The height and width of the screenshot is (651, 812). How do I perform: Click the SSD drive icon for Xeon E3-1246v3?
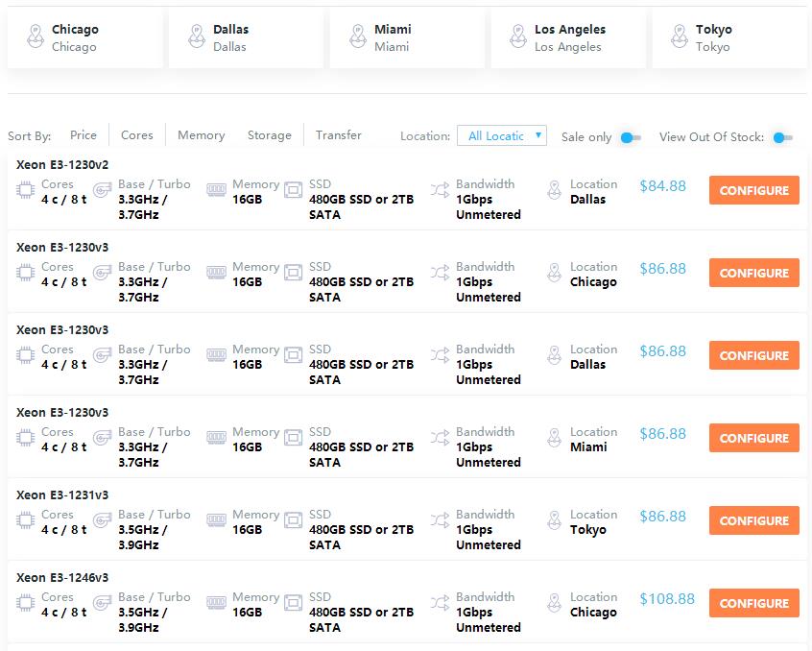click(x=294, y=604)
